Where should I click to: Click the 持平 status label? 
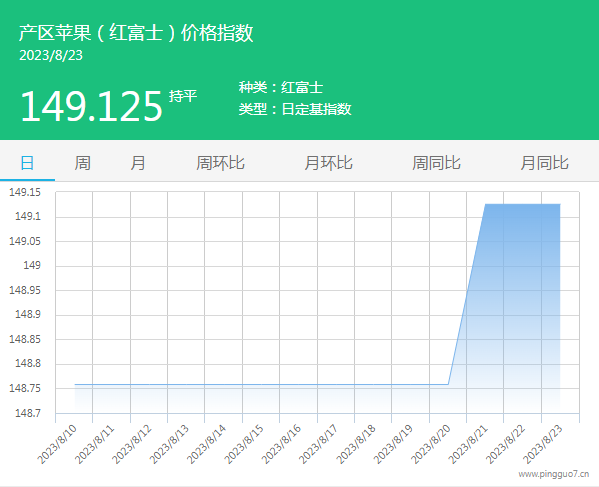(183, 96)
